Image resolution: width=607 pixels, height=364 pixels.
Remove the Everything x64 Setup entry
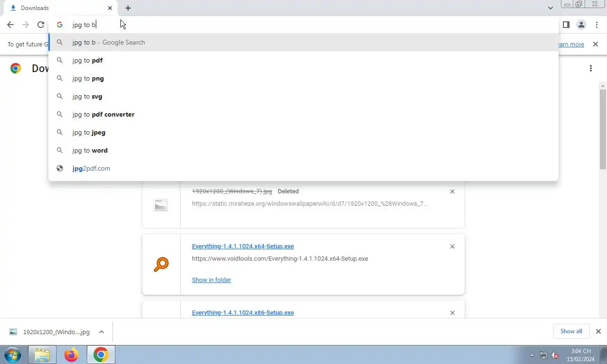click(x=452, y=246)
